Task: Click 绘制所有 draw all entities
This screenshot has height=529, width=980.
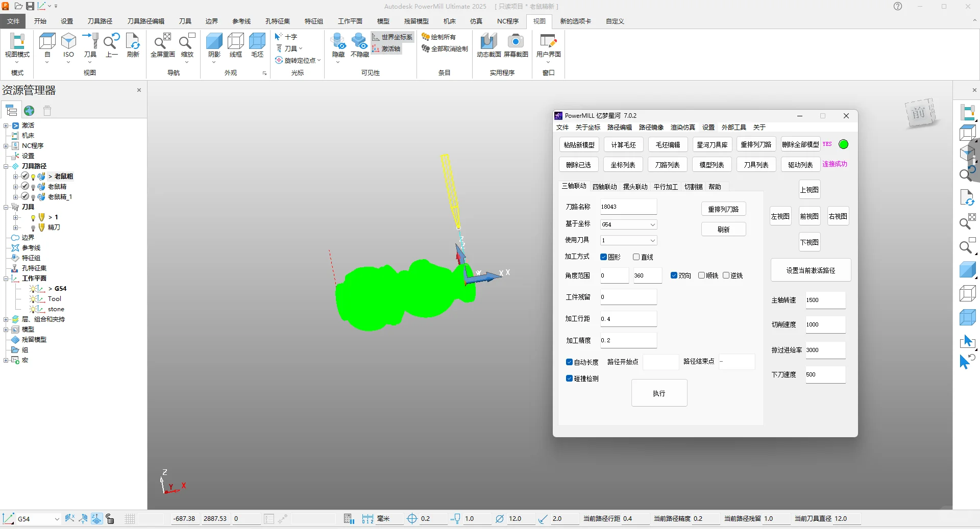Action: pyautogui.click(x=438, y=37)
